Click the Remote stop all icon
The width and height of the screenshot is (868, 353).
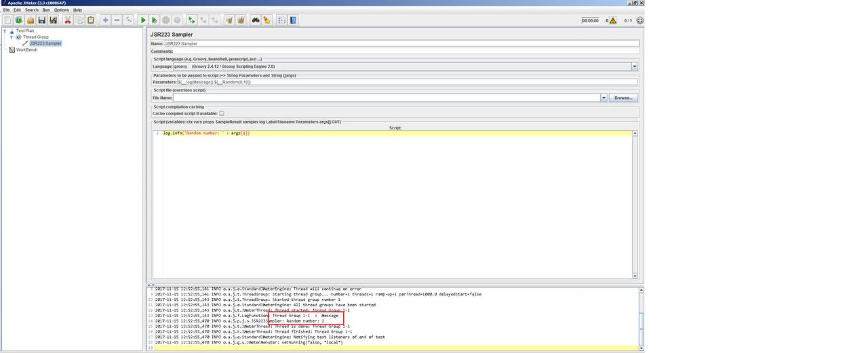tap(203, 20)
